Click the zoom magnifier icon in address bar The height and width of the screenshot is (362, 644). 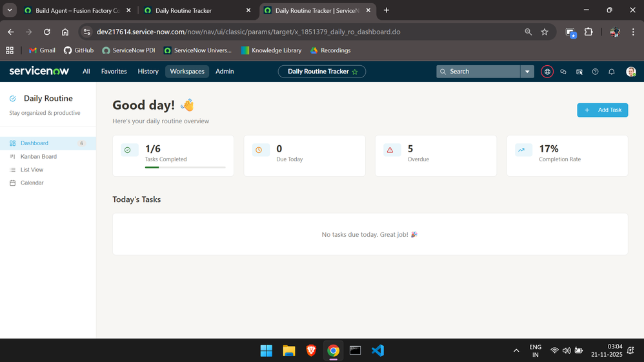[x=528, y=32]
